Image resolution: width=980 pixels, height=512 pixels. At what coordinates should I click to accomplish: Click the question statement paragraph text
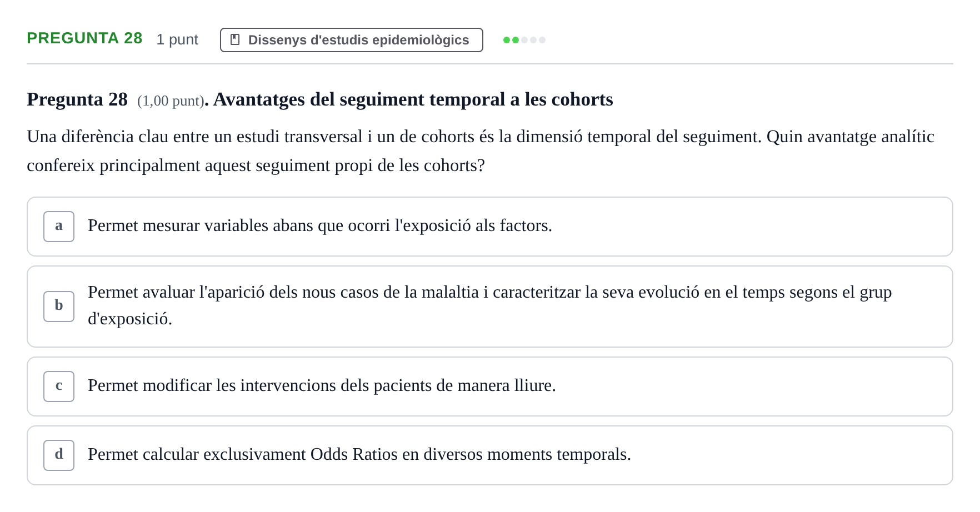pyautogui.click(x=481, y=151)
